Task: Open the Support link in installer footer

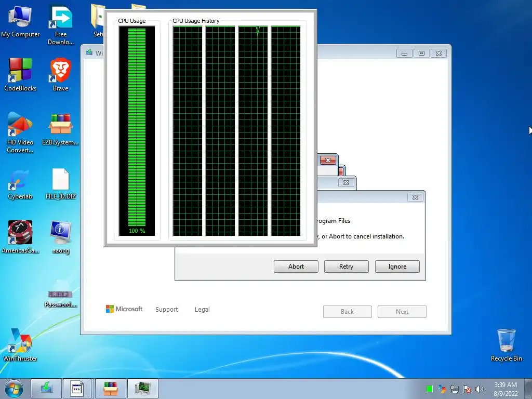Action: click(x=167, y=310)
